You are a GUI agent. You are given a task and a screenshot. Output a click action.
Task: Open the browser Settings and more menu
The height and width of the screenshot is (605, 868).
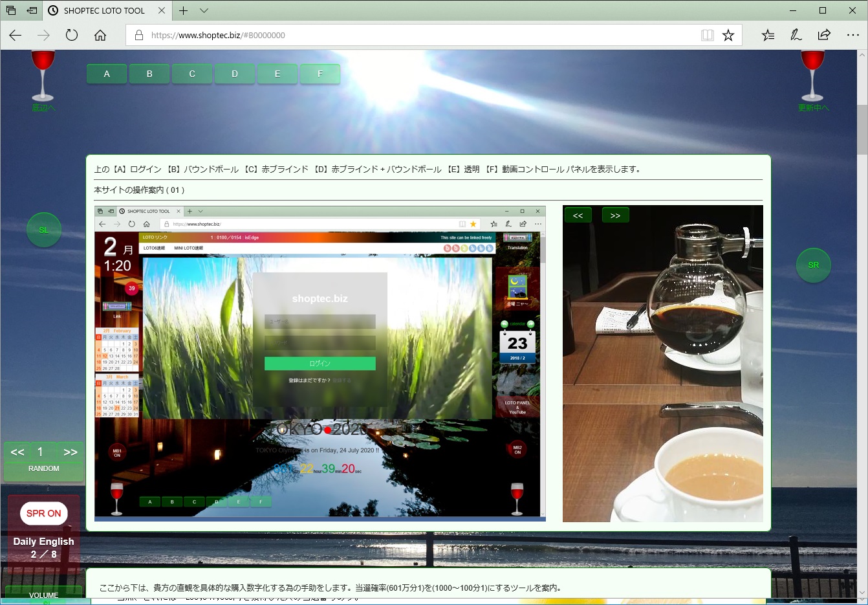pos(853,35)
